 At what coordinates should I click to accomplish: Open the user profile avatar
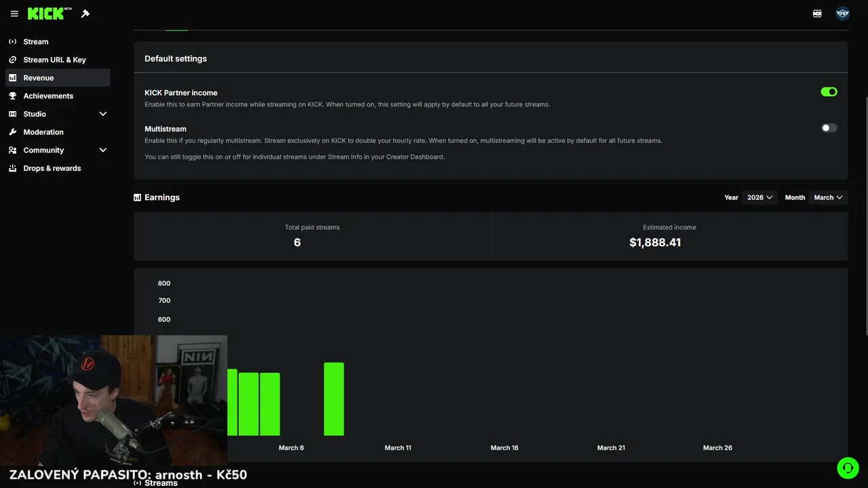pos(843,14)
